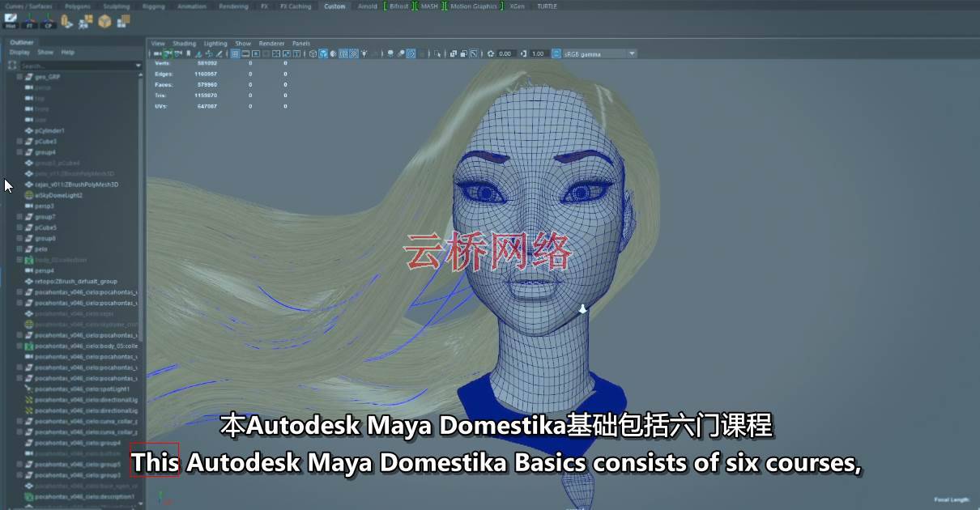Viewport: 980px width, 510px height.
Task: Switch to the Arnold shelf tab
Action: click(x=366, y=6)
